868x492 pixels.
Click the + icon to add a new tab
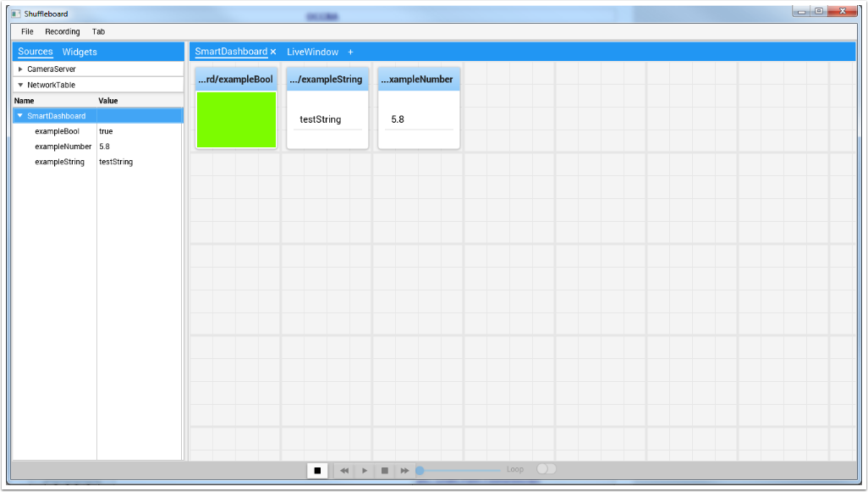click(x=349, y=52)
